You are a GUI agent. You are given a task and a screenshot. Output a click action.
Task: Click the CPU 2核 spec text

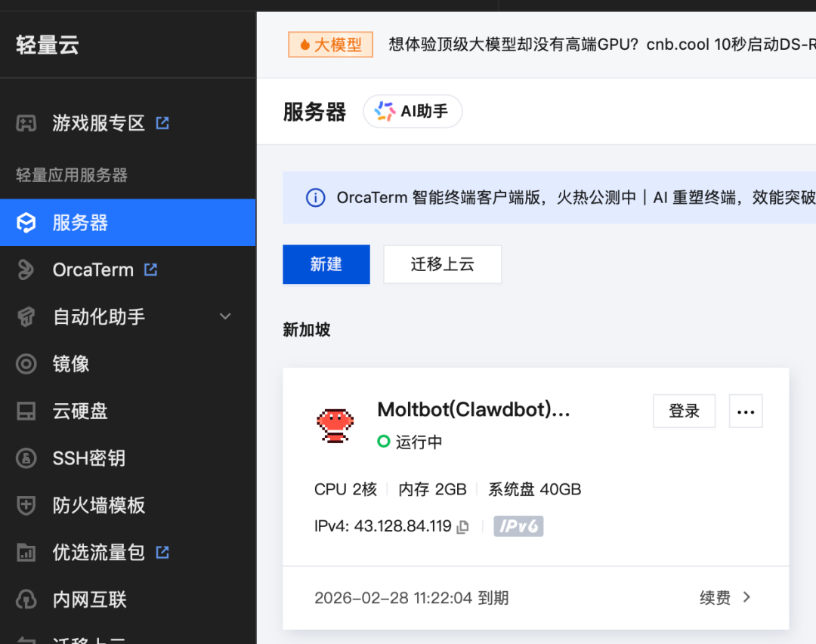(x=345, y=489)
